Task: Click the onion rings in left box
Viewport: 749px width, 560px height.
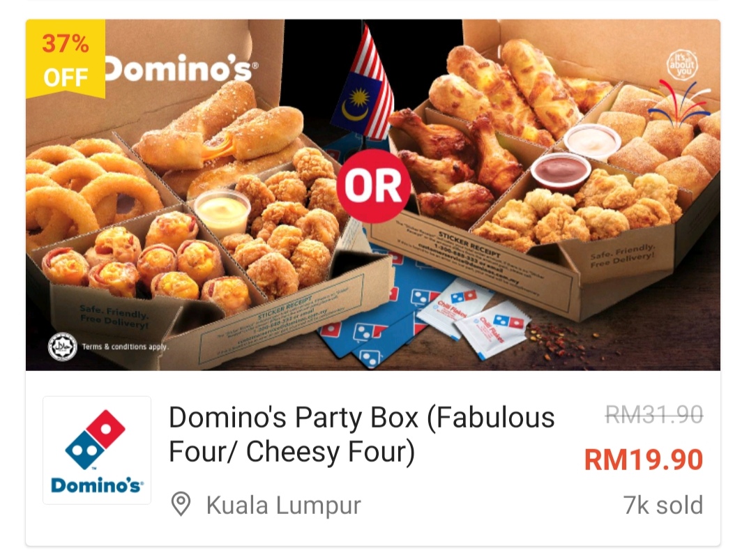Action: 91,189
